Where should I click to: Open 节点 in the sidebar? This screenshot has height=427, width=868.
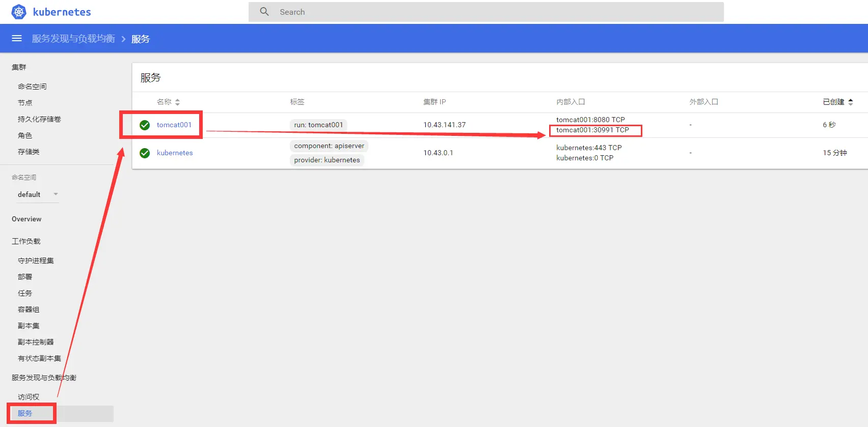[25, 103]
